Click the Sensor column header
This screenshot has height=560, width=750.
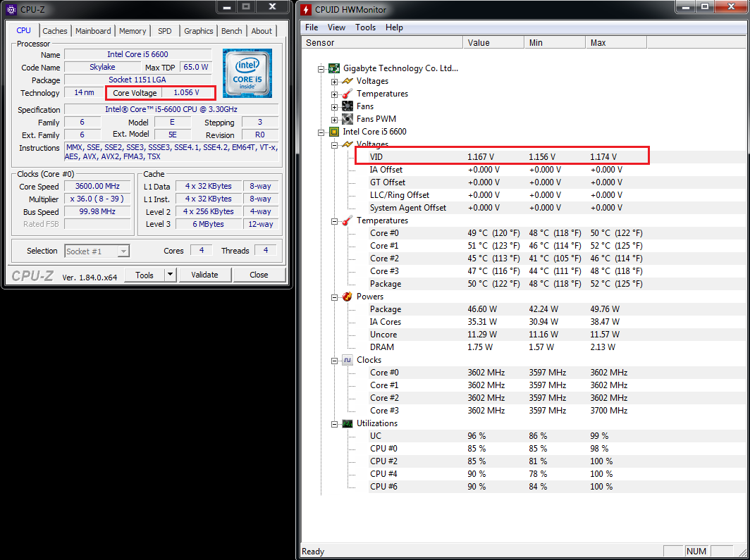(382, 42)
